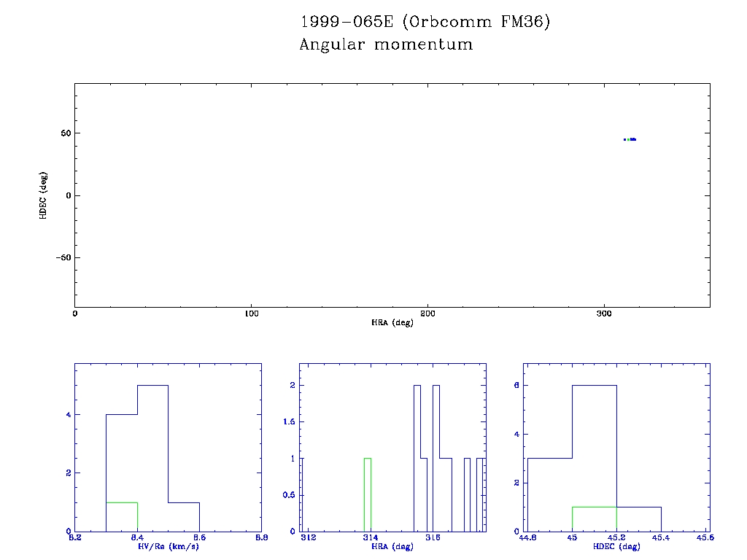747x560 pixels.
Task: Click the '45.4' tick label on the HDEC histogram
Action: 661,538
